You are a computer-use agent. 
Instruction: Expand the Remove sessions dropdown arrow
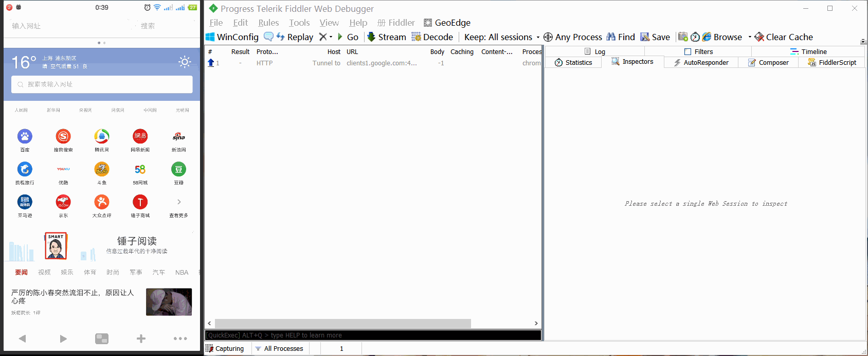point(331,37)
